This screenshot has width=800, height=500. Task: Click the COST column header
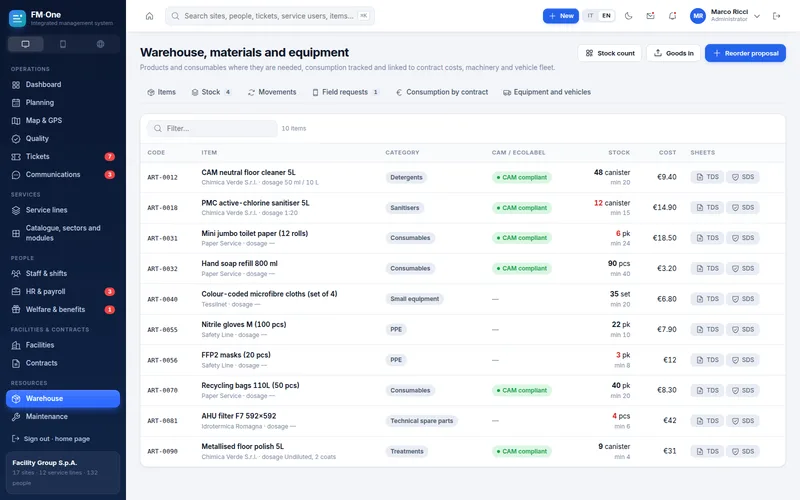[667, 153]
